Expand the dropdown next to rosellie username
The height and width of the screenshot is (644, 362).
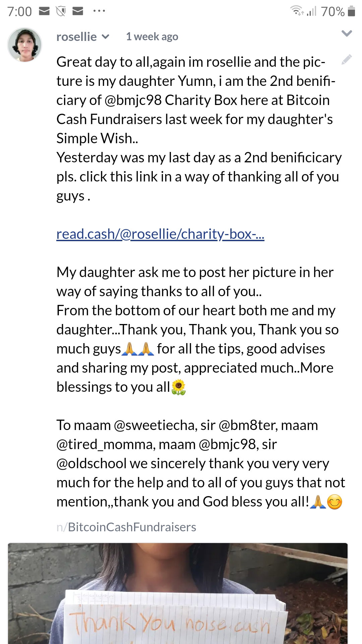106,37
